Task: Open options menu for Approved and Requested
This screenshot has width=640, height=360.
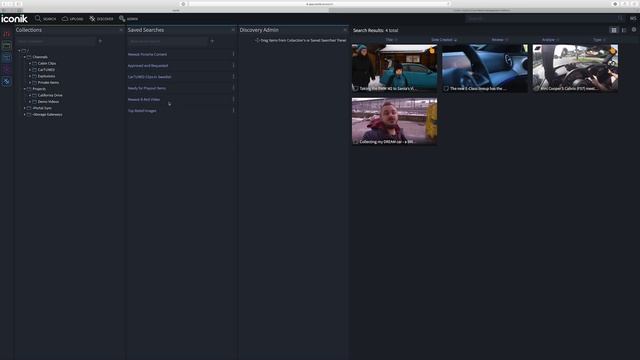Action: pyautogui.click(x=233, y=65)
